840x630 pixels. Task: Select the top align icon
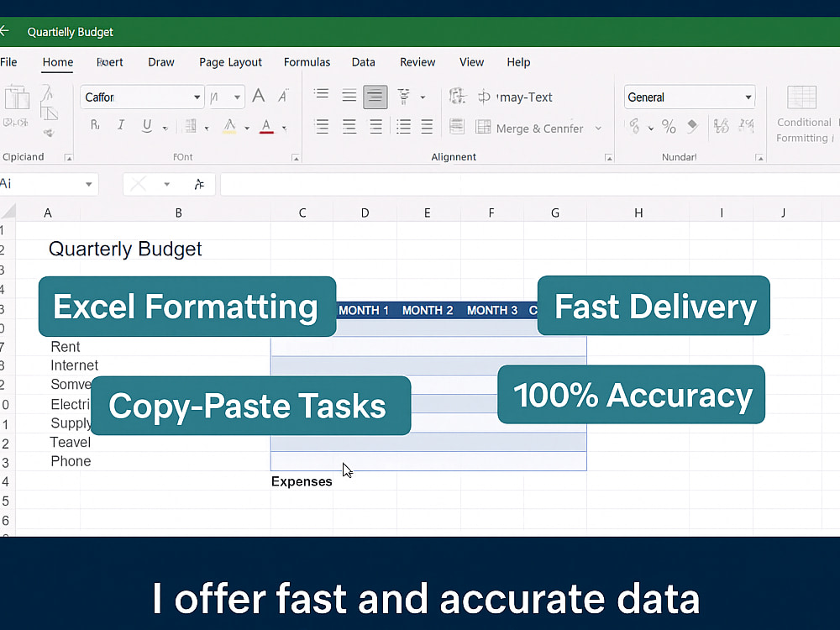click(x=322, y=96)
